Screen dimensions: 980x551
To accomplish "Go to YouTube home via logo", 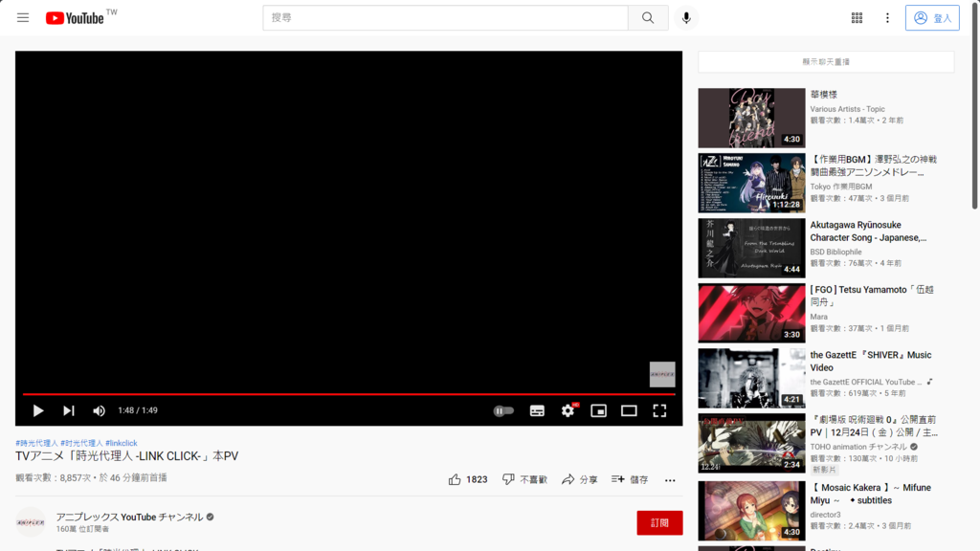I will tap(75, 18).
